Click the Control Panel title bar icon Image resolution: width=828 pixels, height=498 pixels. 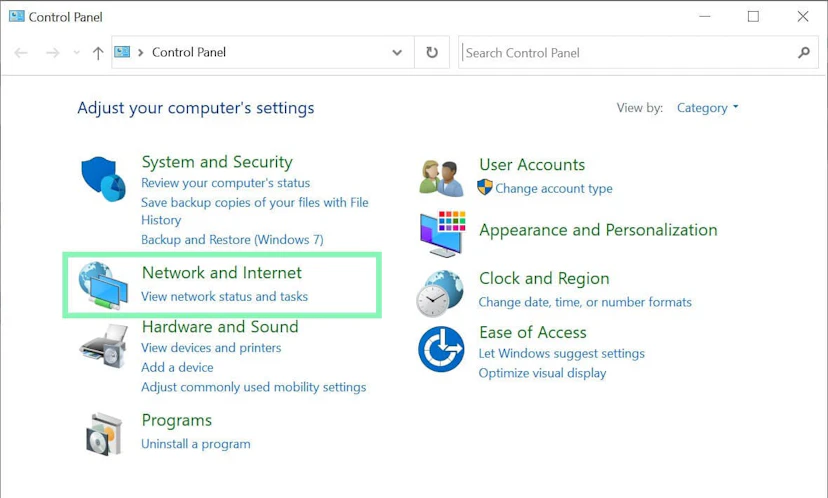click(16, 16)
